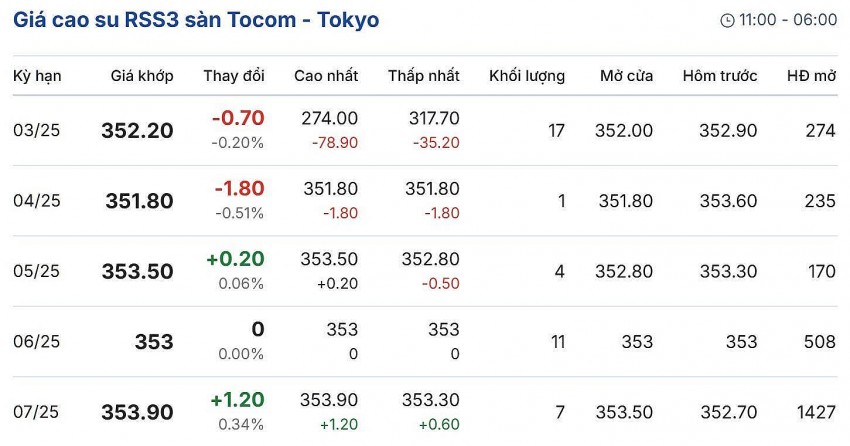Select the 05/25 contract term
850x446 pixels.
tap(37, 271)
